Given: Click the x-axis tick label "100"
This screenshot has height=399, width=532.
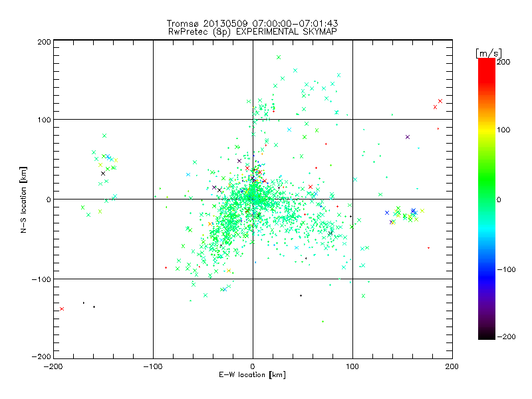Looking at the screenshot, I should click(x=352, y=366).
